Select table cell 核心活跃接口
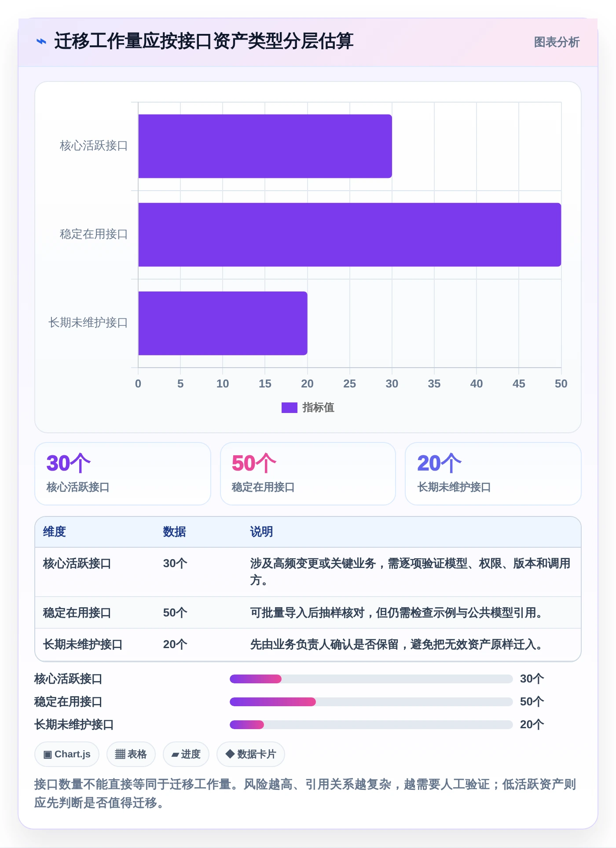Screen dimensions: 616x848 click(x=77, y=564)
